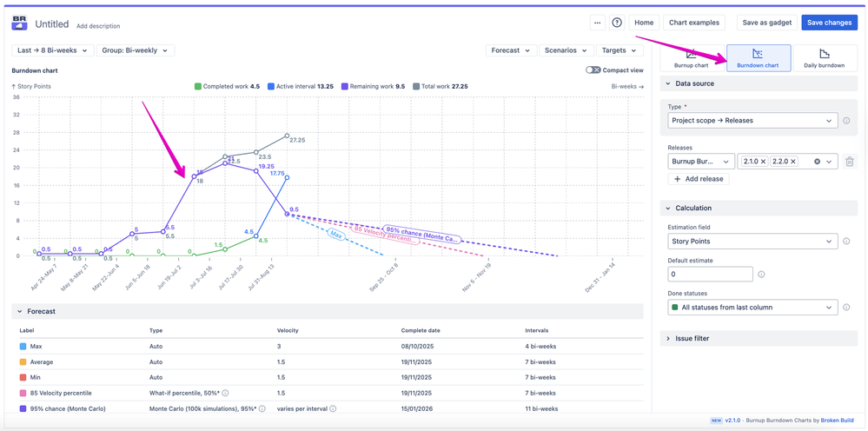Click the Default estimate input field
The width and height of the screenshot is (868, 431).
point(710,274)
